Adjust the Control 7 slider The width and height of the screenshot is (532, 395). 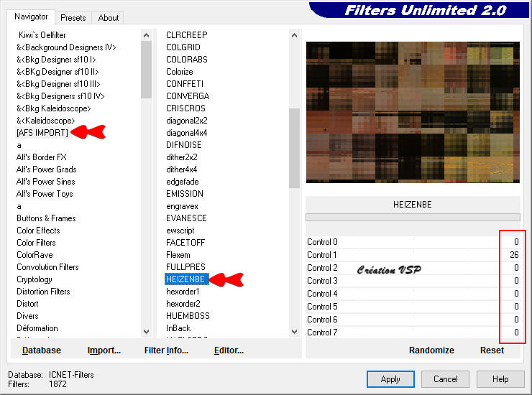tap(413, 332)
